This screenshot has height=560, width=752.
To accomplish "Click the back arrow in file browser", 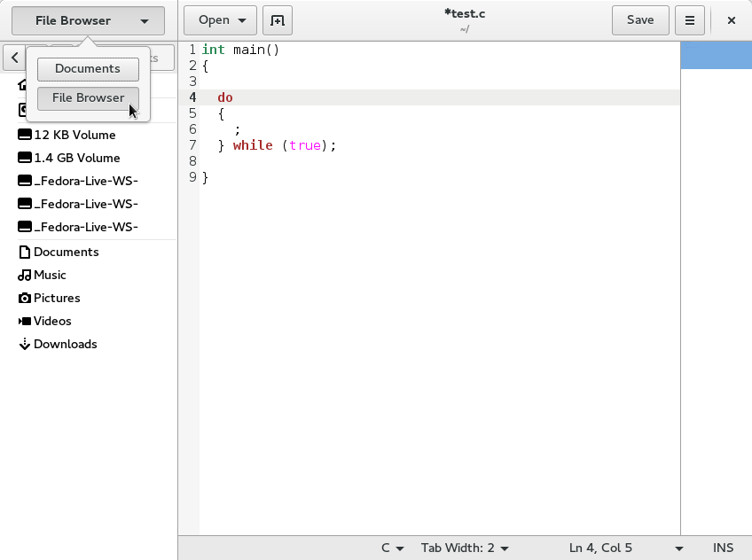I will (15, 58).
